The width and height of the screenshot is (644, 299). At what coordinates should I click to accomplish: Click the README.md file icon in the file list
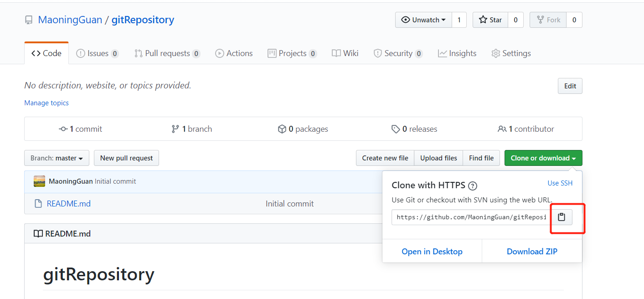pyautogui.click(x=39, y=204)
